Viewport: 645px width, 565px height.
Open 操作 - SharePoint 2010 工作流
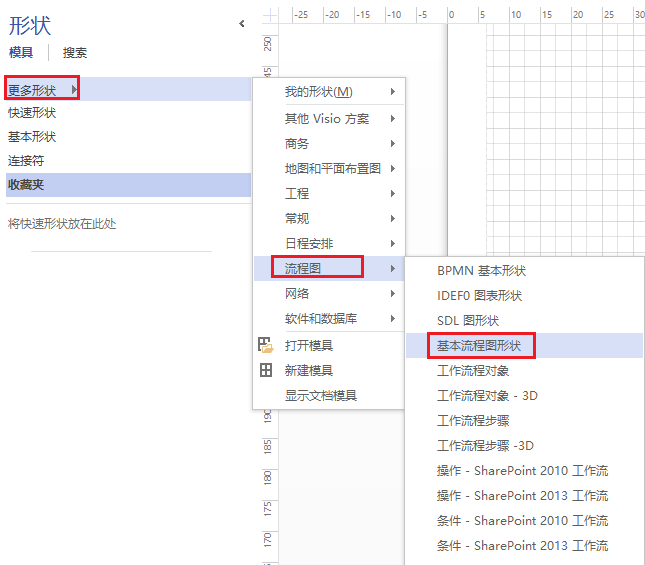click(x=524, y=470)
